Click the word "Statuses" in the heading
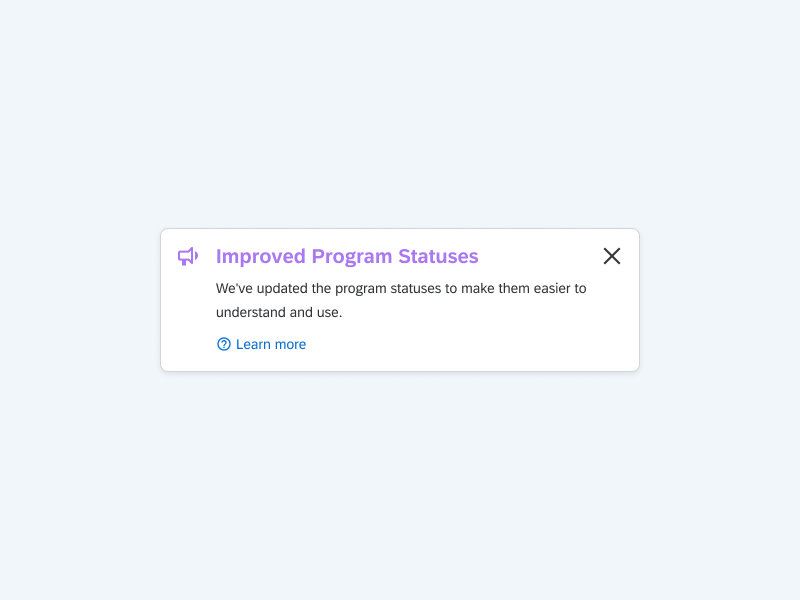800x600 pixels. point(438,256)
